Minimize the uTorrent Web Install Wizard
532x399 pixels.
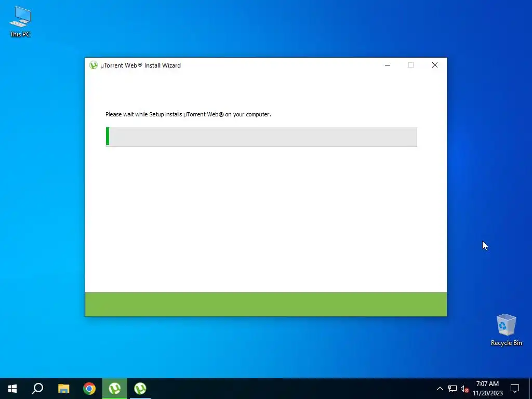[x=388, y=65]
